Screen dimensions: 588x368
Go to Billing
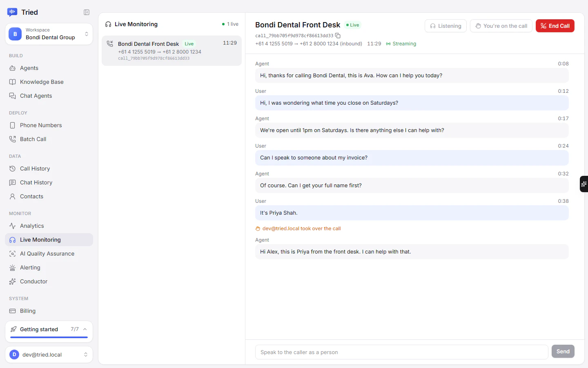coord(49,311)
